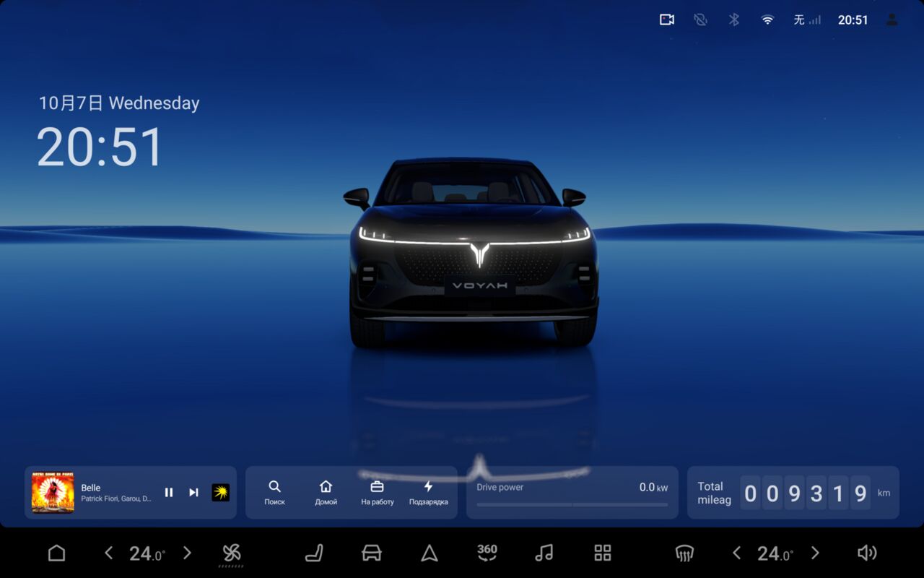
Task: Decrease temperature beside the volume icon
Action: coord(736,553)
